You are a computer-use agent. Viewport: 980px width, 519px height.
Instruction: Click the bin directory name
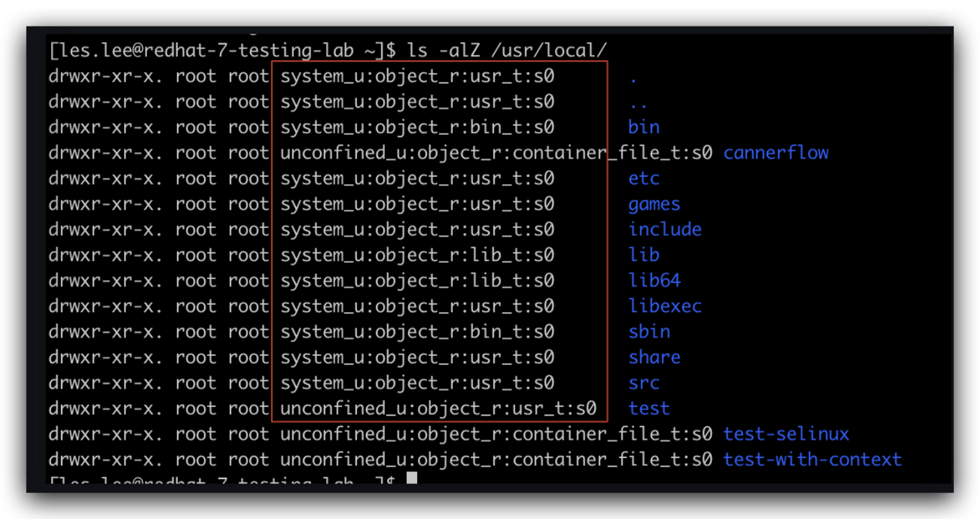click(x=643, y=127)
